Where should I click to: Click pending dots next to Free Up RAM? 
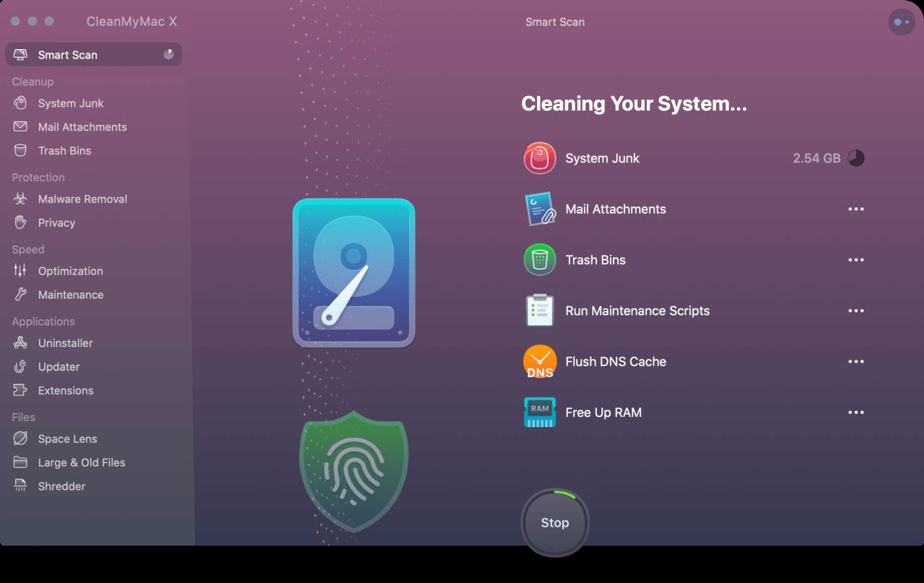(x=856, y=413)
